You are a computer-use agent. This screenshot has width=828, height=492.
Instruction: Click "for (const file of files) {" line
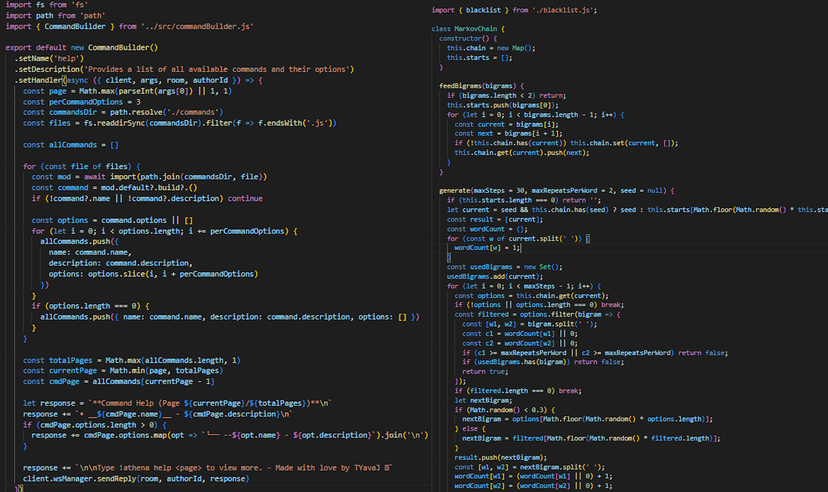pos(82,166)
